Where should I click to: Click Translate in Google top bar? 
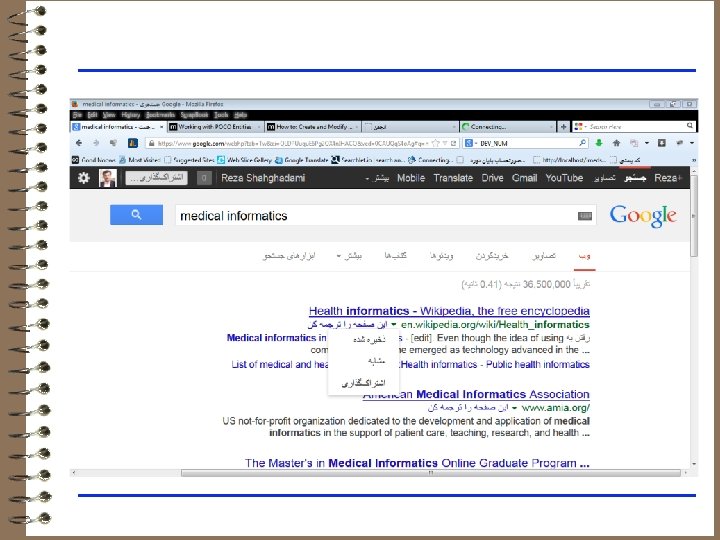click(x=453, y=178)
